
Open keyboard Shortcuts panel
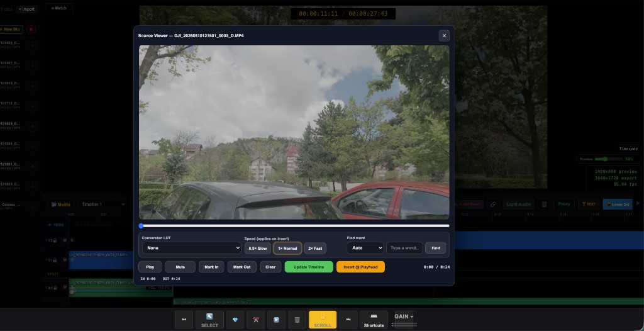[374, 320]
